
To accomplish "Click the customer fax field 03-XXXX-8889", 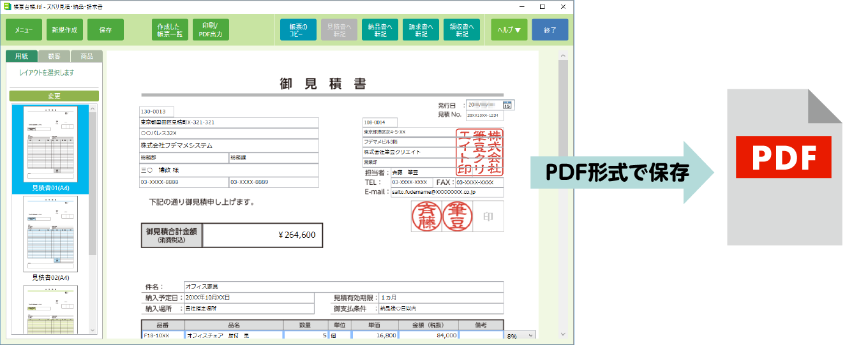I will 274,182.
